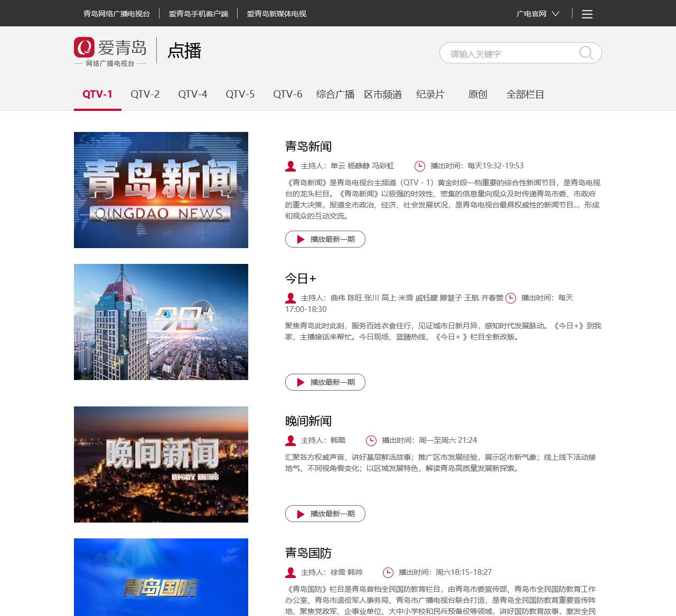Click the 今日+ program title
Image resolution: width=676 pixels, height=616 pixels.
[301, 278]
